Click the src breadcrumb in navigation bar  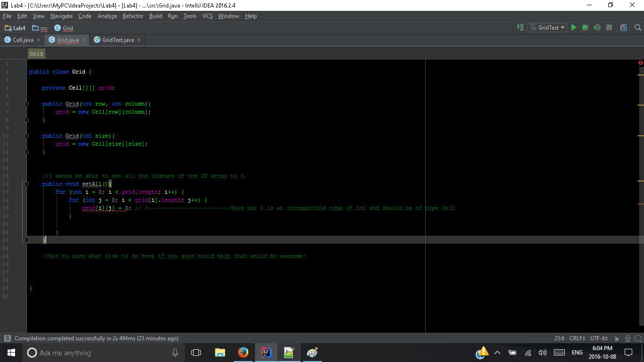tap(40, 28)
